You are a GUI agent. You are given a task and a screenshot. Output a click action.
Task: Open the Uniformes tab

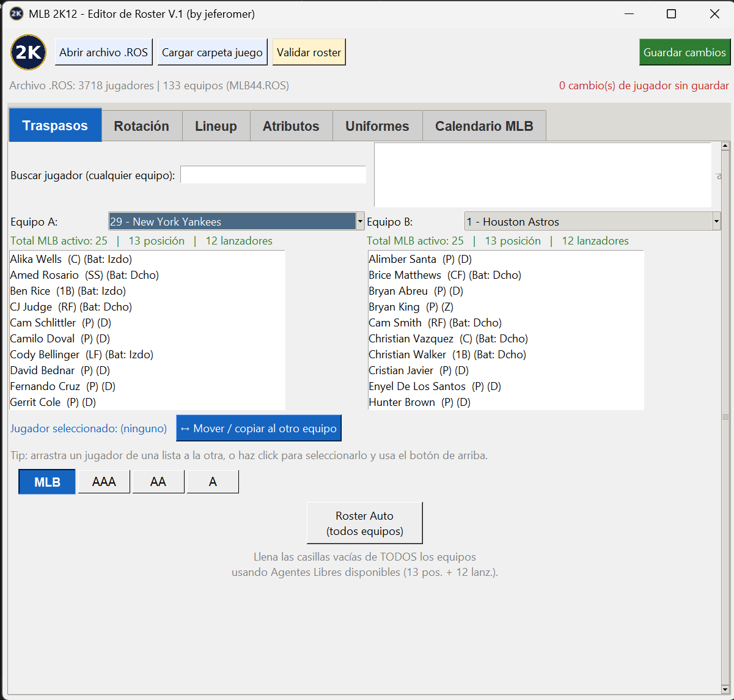(377, 126)
